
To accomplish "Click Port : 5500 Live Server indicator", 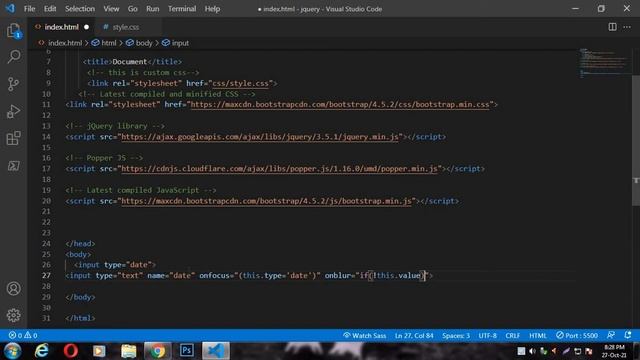I will [577, 336].
